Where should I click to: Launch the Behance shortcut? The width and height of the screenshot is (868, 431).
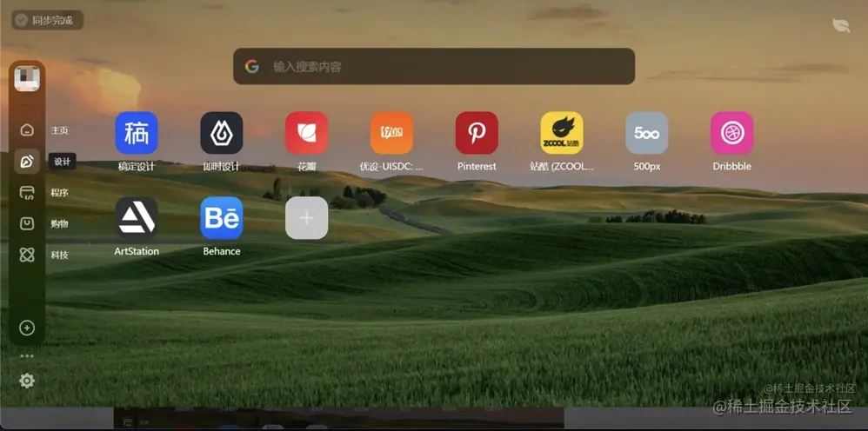click(x=222, y=218)
